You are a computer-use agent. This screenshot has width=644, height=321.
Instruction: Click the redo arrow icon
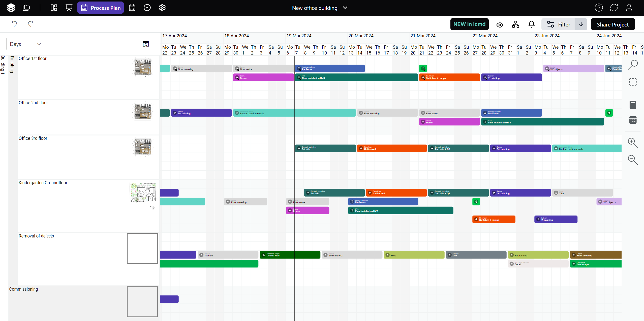point(30,24)
